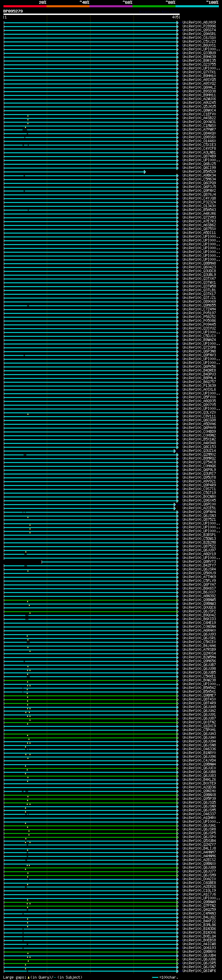Select label UniRef100_P05197
This screenshot has width=222, height=980.
(x=199, y=313)
